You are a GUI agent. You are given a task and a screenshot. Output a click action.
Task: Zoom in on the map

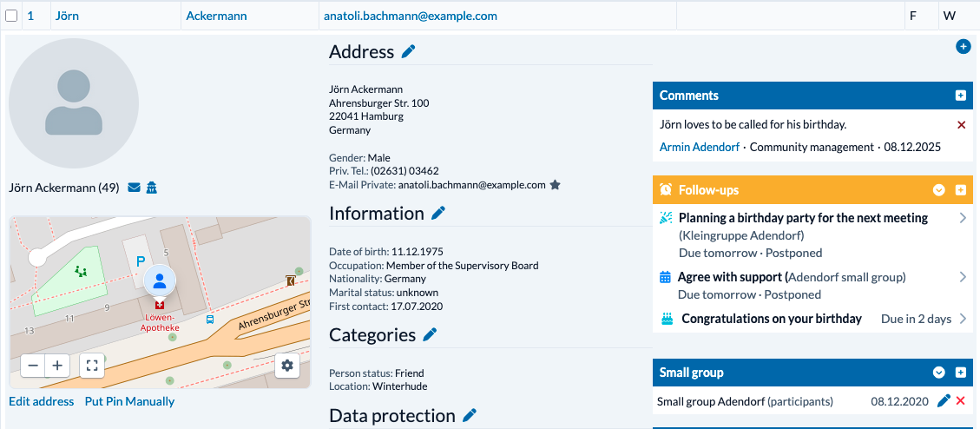tap(57, 366)
